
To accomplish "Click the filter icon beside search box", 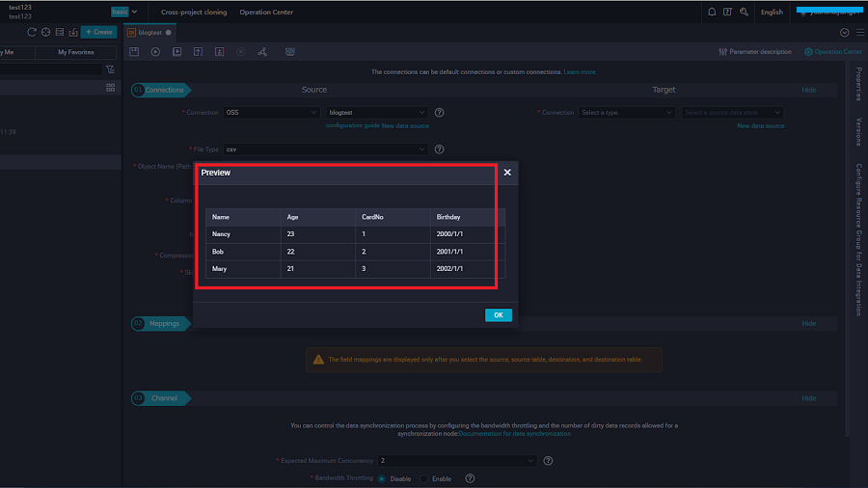I will click(x=110, y=69).
